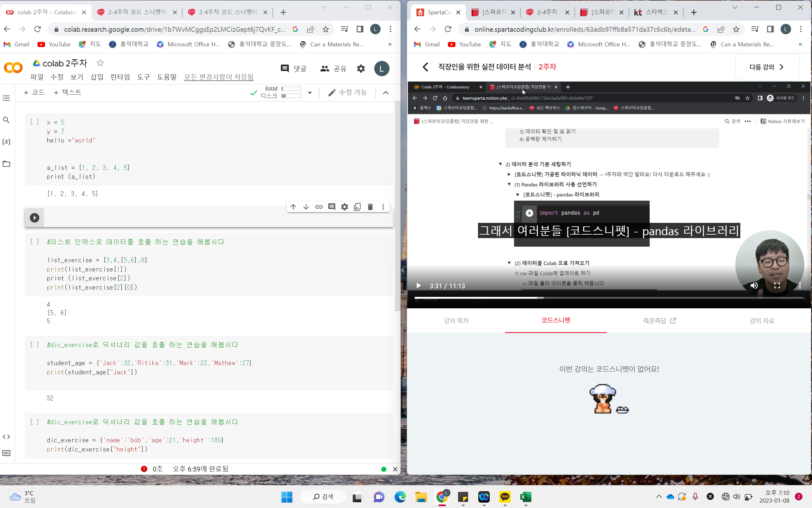Bookmark the Sparta page with star icon
812x508 pixels.
coord(736,29)
